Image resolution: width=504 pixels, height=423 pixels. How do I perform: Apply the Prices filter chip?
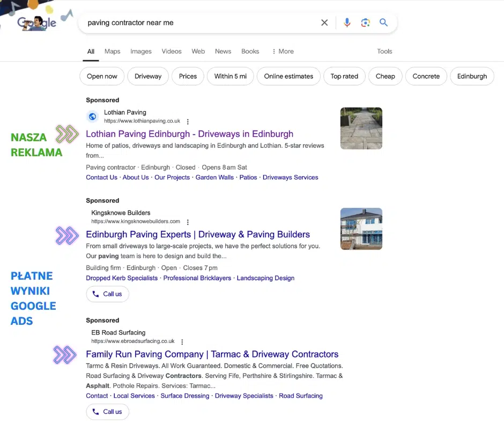click(188, 76)
